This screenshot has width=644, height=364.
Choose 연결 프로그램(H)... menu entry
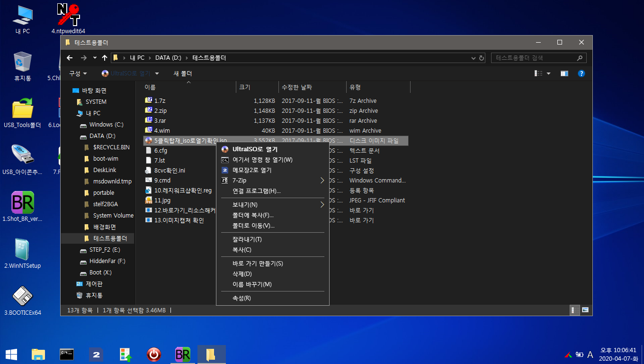pos(272,191)
